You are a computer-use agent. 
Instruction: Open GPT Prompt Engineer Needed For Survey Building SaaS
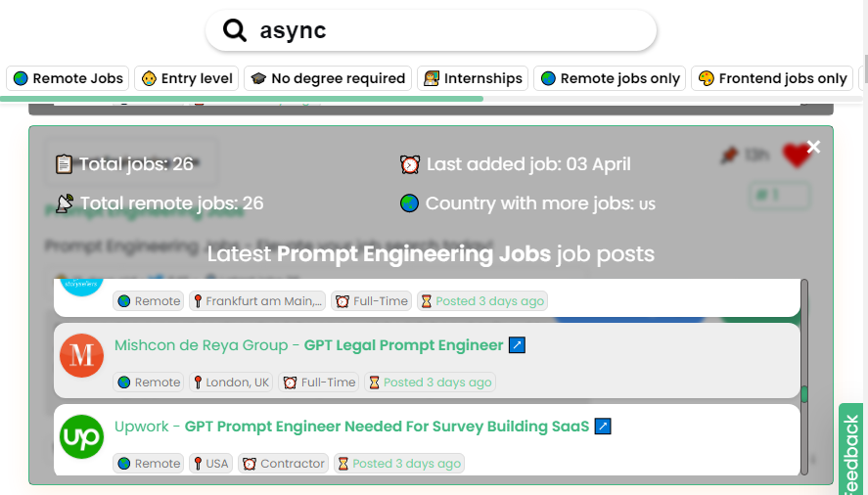[387, 427]
